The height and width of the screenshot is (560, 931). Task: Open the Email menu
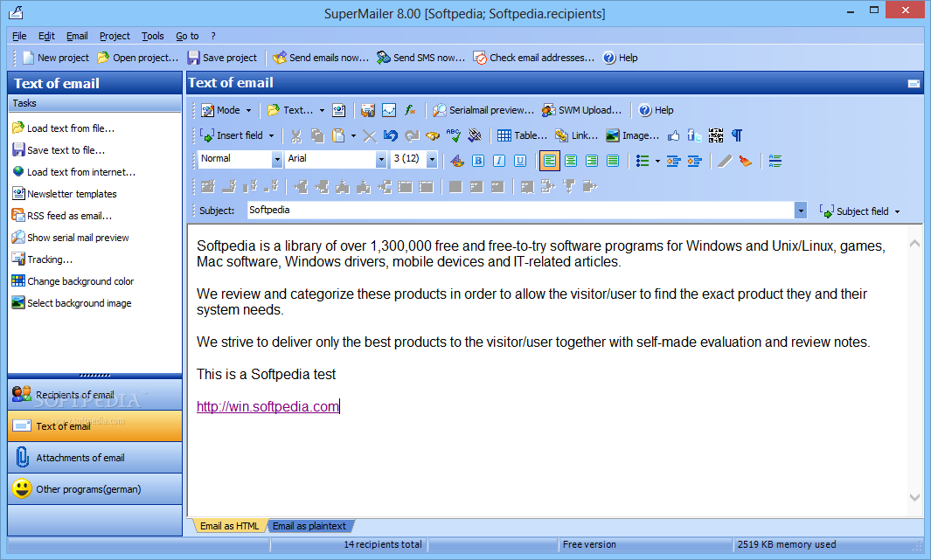point(77,36)
